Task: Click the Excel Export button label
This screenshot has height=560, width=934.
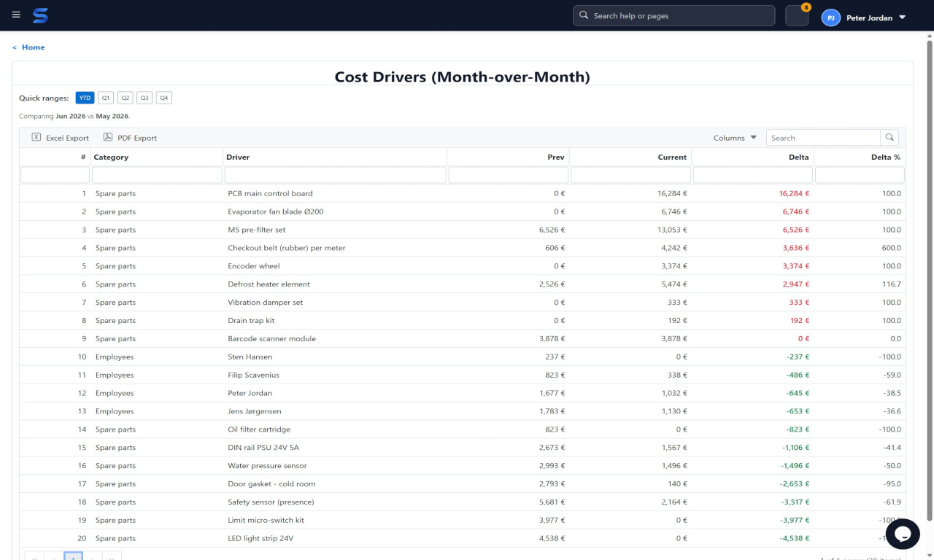Action: click(67, 138)
